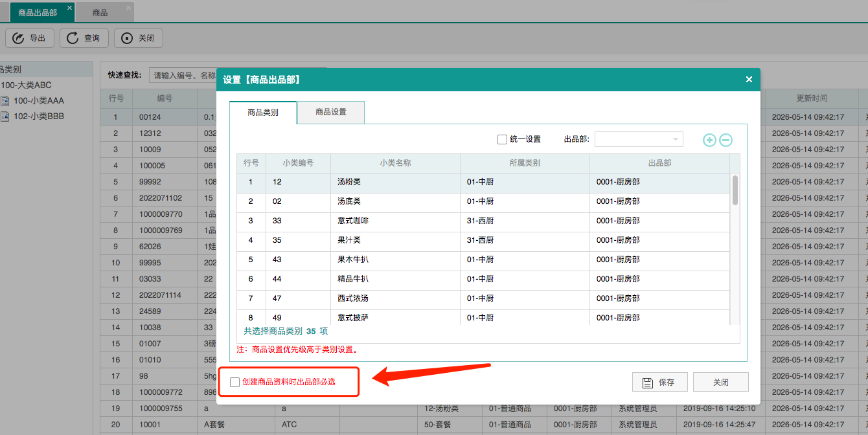Close the 商品 tab with its X
The width and height of the screenshot is (868, 435).
(x=128, y=8)
